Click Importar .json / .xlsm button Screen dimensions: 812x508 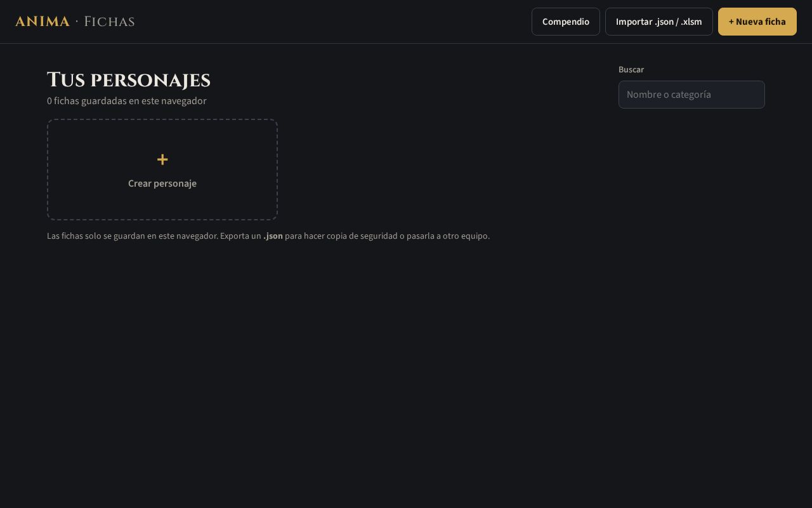coord(658,22)
